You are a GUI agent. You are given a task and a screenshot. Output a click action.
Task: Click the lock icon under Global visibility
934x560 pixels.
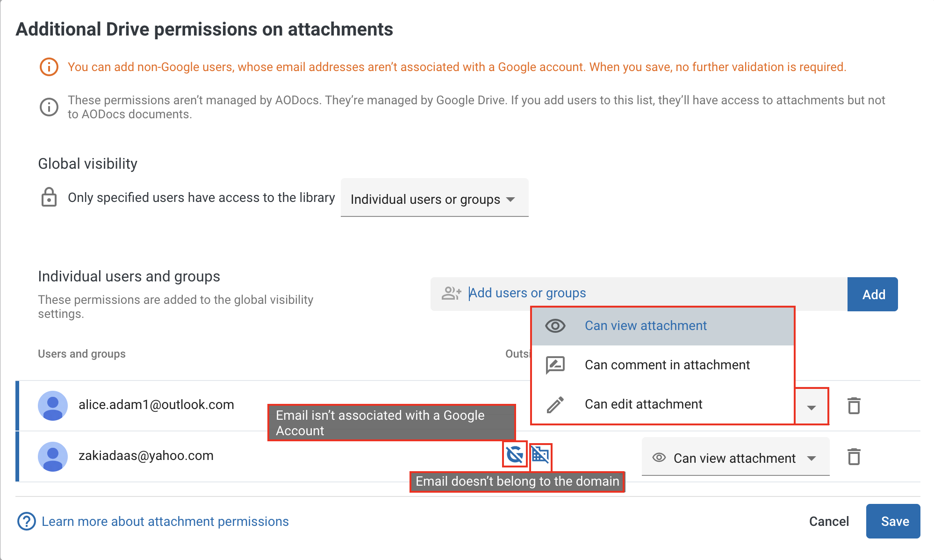point(49,197)
